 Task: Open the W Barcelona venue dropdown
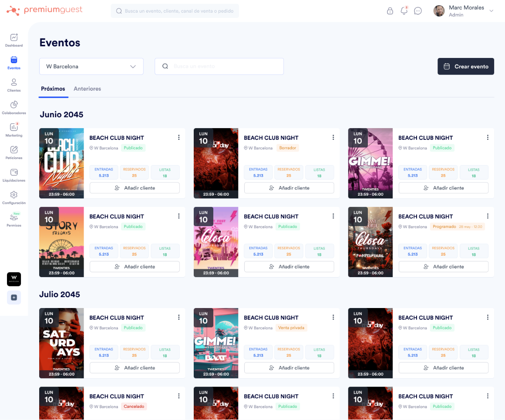click(91, 66)
